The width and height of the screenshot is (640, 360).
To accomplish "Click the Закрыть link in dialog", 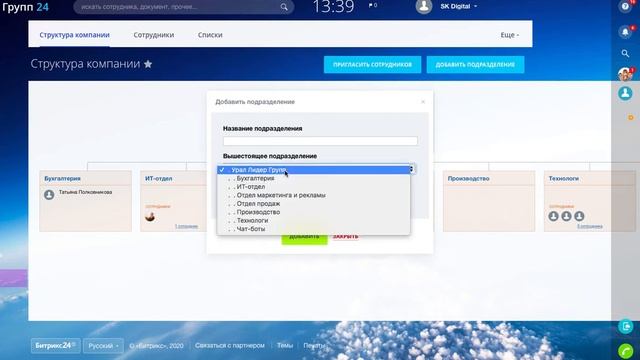I will pos(345,236).
